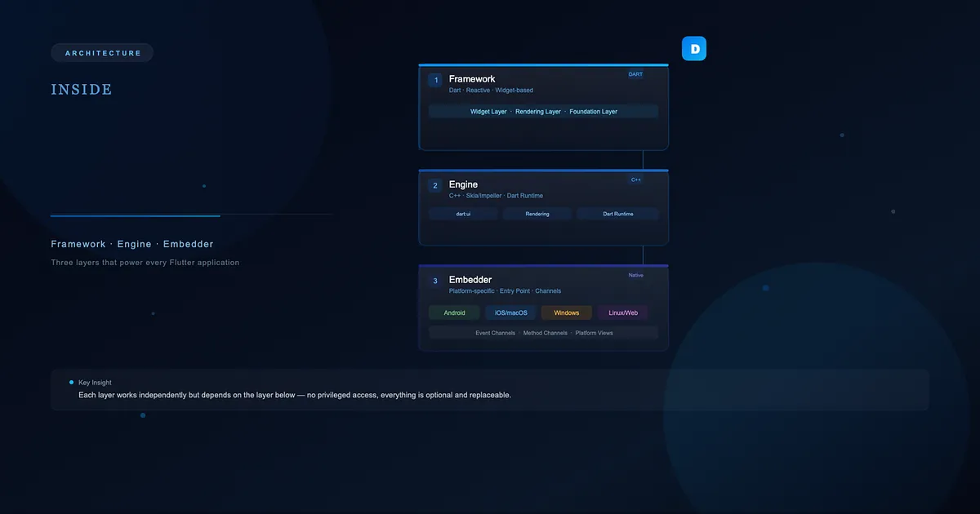Click the 'Skia/Impeller' subtitle text
Image resolution: width=980 pixels, height=514 pixels.
(x=483, y=196)
